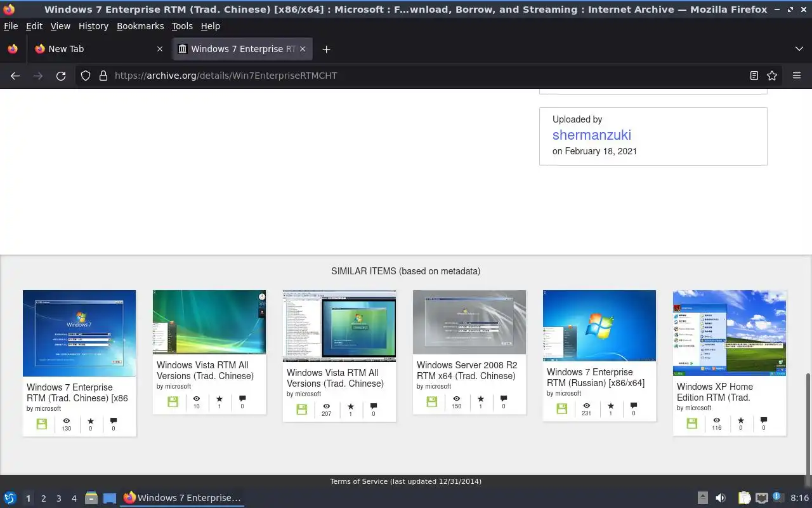
Task: Click the floppy icon on Server 2008 card
Action: pyautogui.click(x=432, y=402)
